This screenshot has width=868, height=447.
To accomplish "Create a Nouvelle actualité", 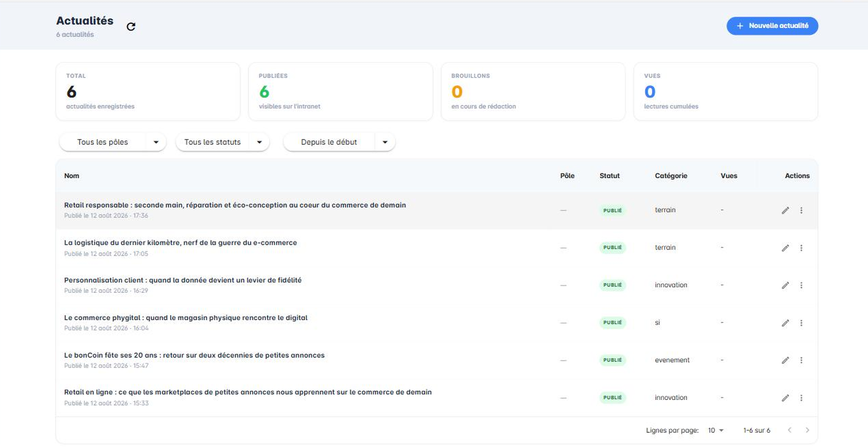I will point(772,26).
